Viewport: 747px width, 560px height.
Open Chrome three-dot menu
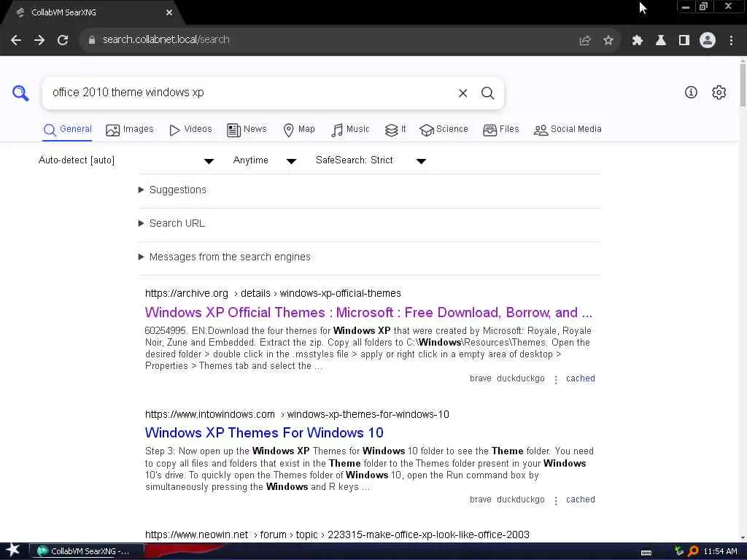pos(731,41)
